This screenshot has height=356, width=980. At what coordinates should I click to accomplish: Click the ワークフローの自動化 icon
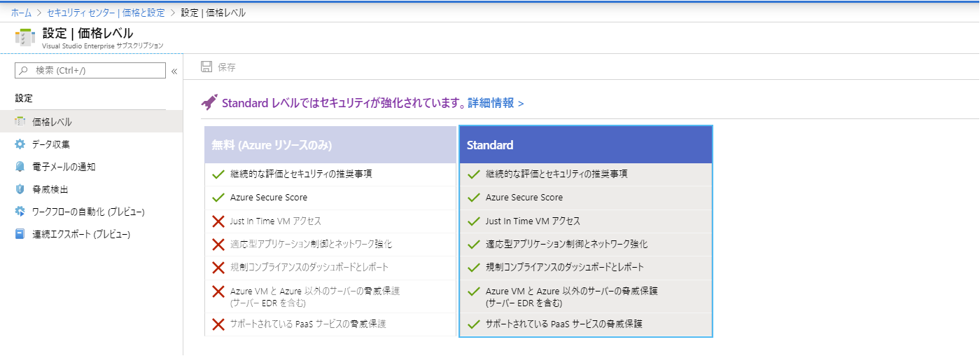20,212
